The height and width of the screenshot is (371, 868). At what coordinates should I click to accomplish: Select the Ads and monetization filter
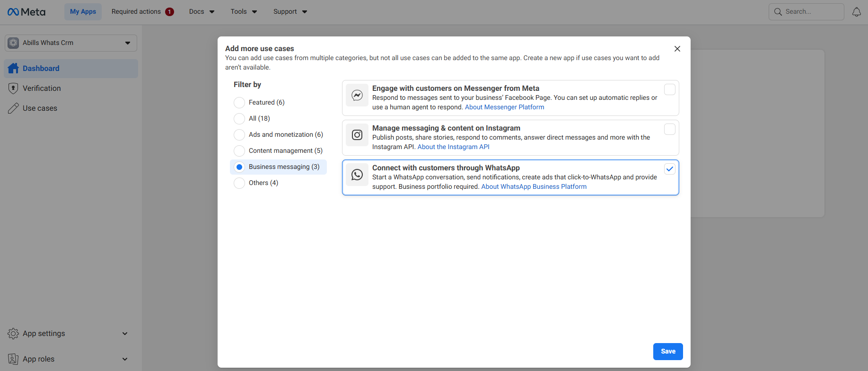(x=239, y=135)
